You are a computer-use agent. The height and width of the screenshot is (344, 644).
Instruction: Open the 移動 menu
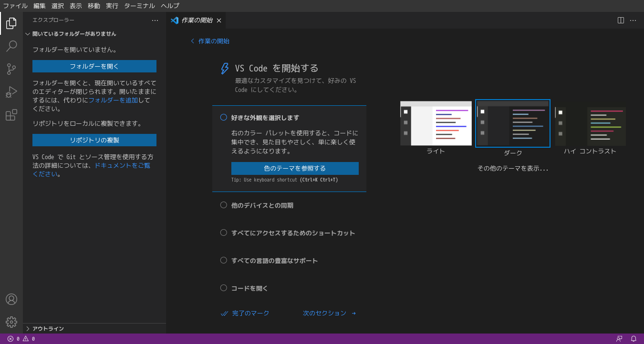coord(94,6)
